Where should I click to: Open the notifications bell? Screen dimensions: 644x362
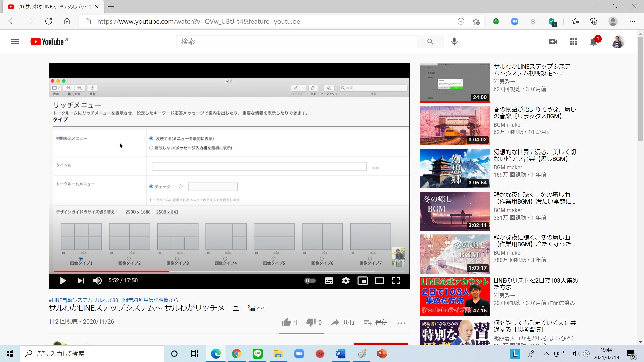pos(593,42)
